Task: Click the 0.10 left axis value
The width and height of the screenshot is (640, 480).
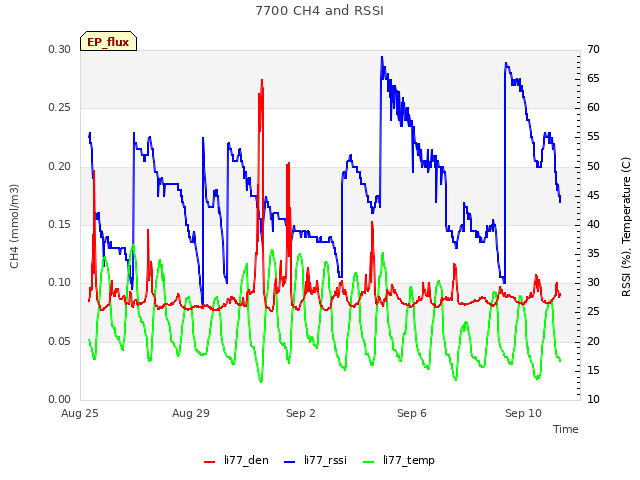Action: click(60, 282)
